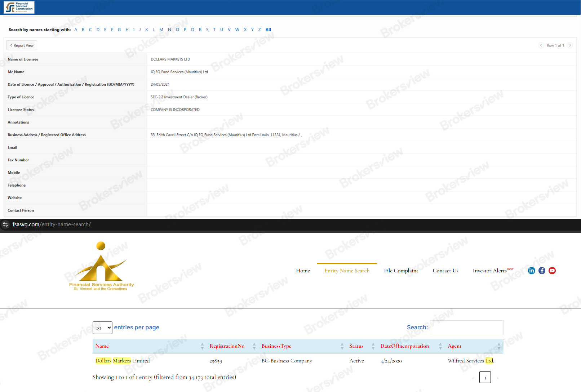Click inside the Search input field
The image size is (581, 392).
click(466, 328)
